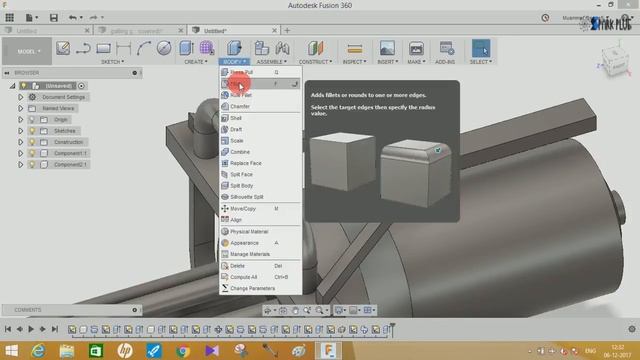Select the Rectangle sketch tool

point(103,48)
